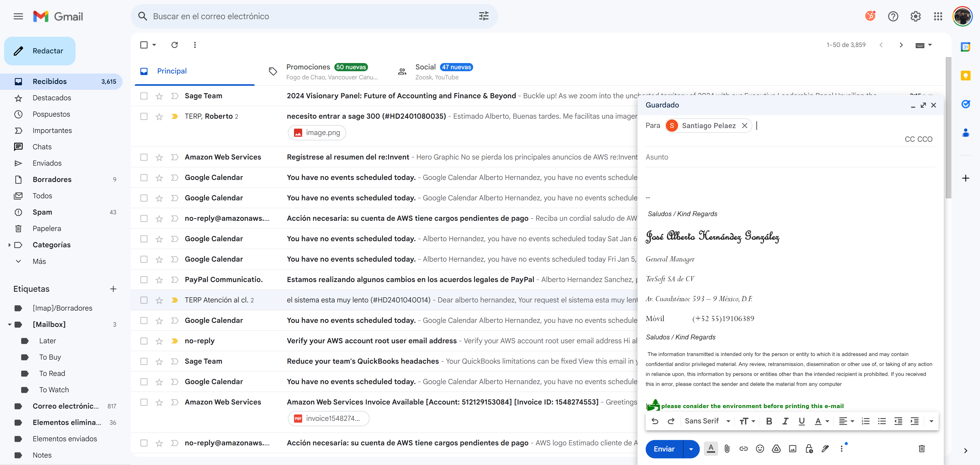The image size is (980, 465).
Task: Select the TERP, Roberto email checkbox
Action: pyautogui.click(x=144, y=116)
